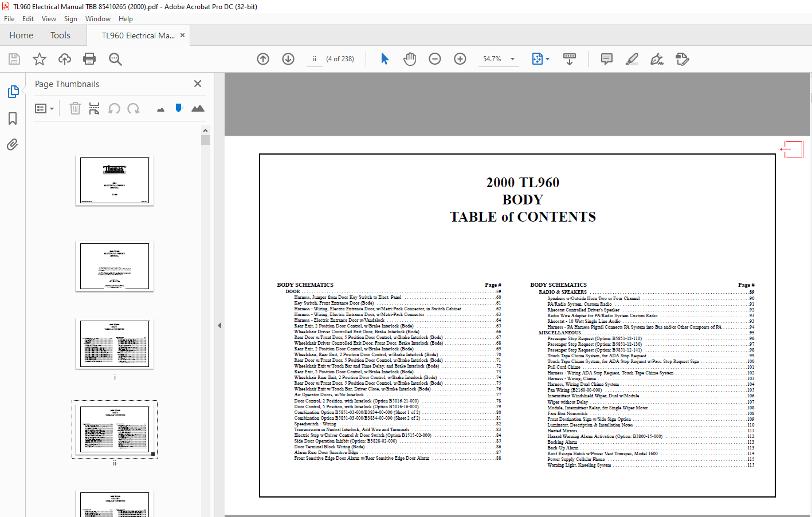The width and height of the screenshot is (812, 517).
Task: Open the Attachments paperclip panel
Action: (13, 144)
